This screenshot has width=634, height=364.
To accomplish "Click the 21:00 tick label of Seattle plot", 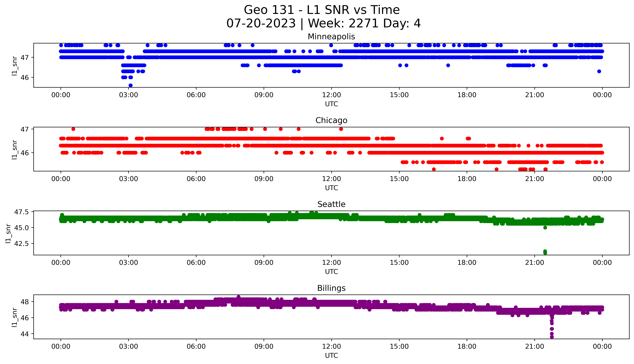I will click(534, 262).
